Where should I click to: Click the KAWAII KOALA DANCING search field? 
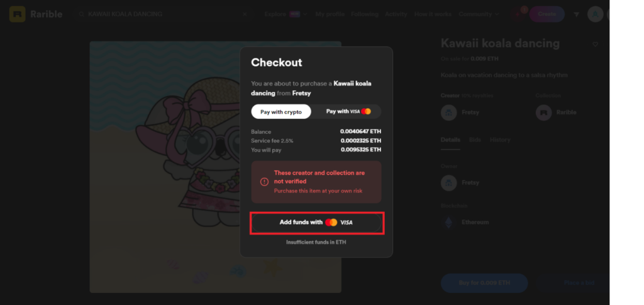(x=162, y=14)
